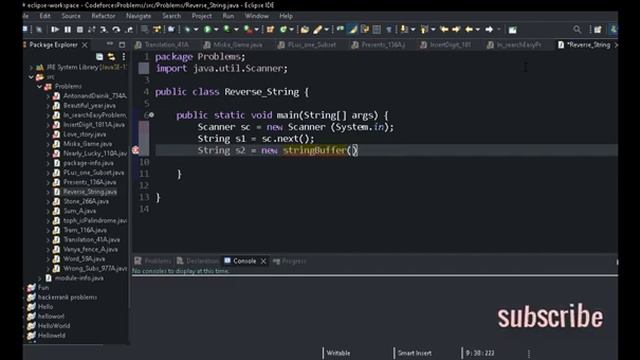The width and height of the screenshot is (640, 360).
Task: Open the Back history dropdown arrow
Action: (x=478, y=29)
